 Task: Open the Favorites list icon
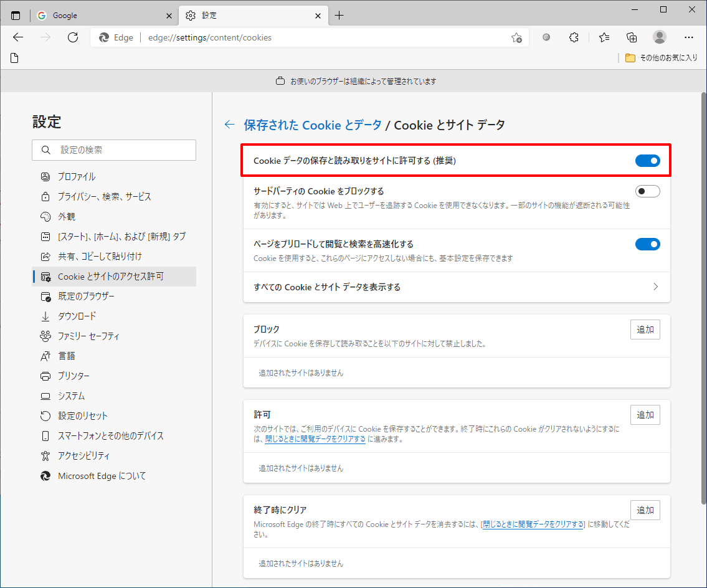pyautogui.click(x=604, y=37)
